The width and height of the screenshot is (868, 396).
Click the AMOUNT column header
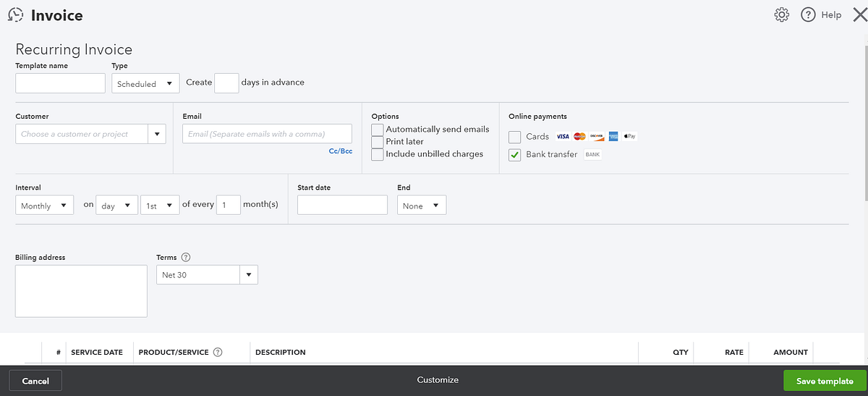coord(791,353)
